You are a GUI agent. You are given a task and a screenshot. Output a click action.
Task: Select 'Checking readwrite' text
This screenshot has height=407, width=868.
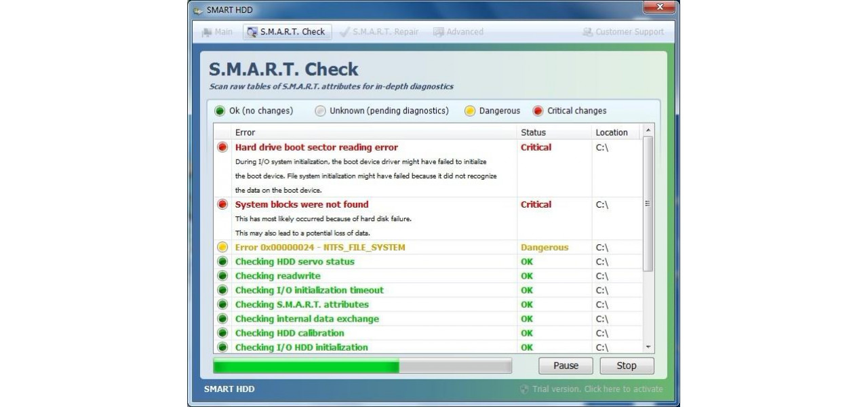[x=278, y=276]
